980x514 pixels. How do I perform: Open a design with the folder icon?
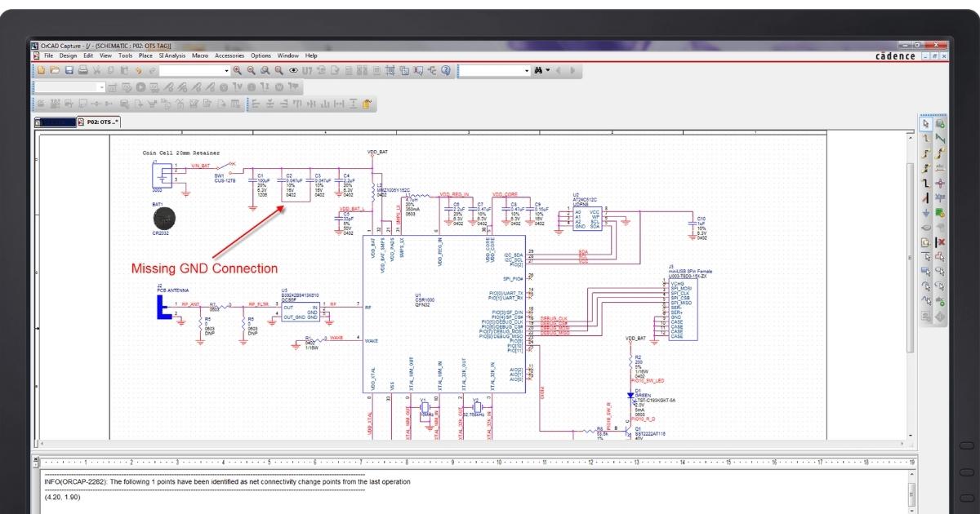point(54,70)
